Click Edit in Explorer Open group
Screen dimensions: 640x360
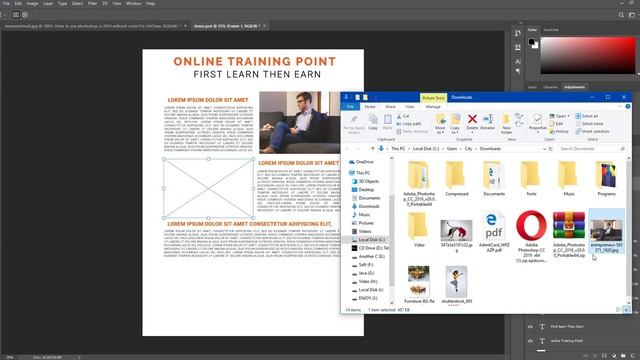pos(556,124)
